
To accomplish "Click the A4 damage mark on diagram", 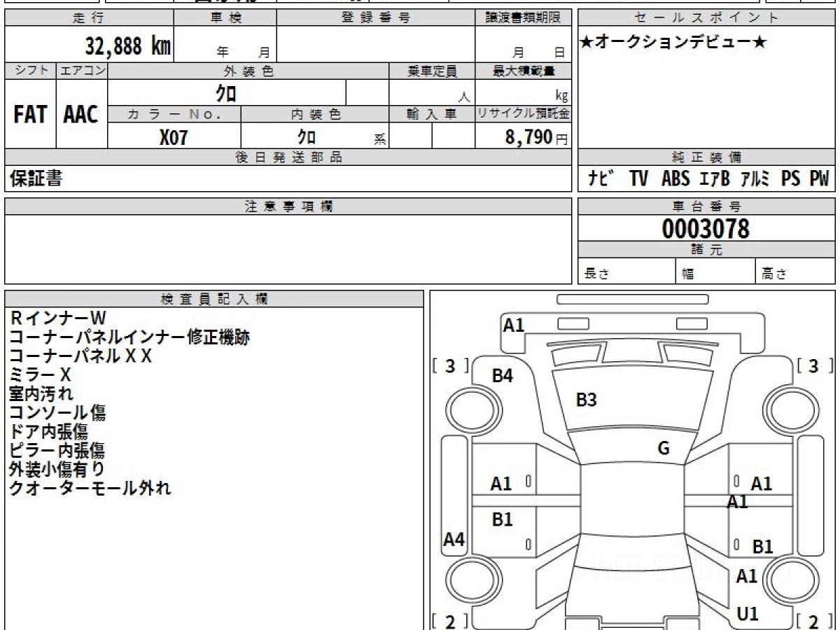I will coord(454,539).
